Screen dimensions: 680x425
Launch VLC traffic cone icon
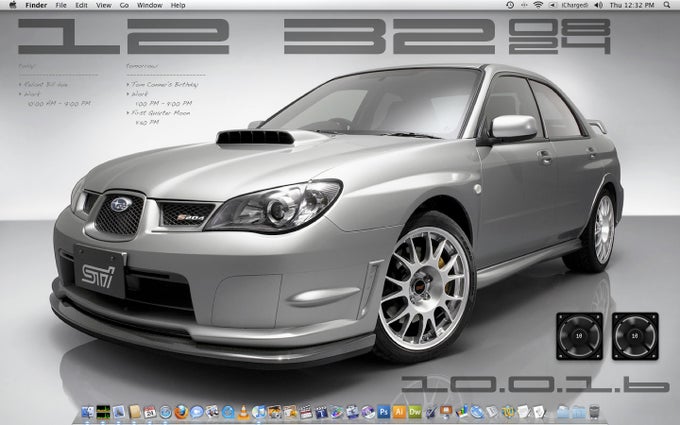click(243, 412)
